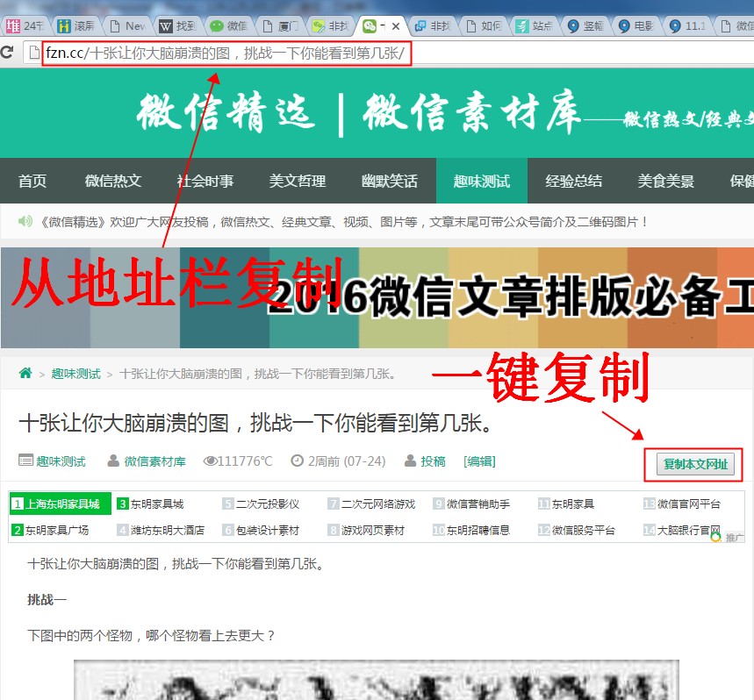This screenshot has width=754, height=700.
Task: Click the address bar URL fzn.cc
Action: pos(226,53)
